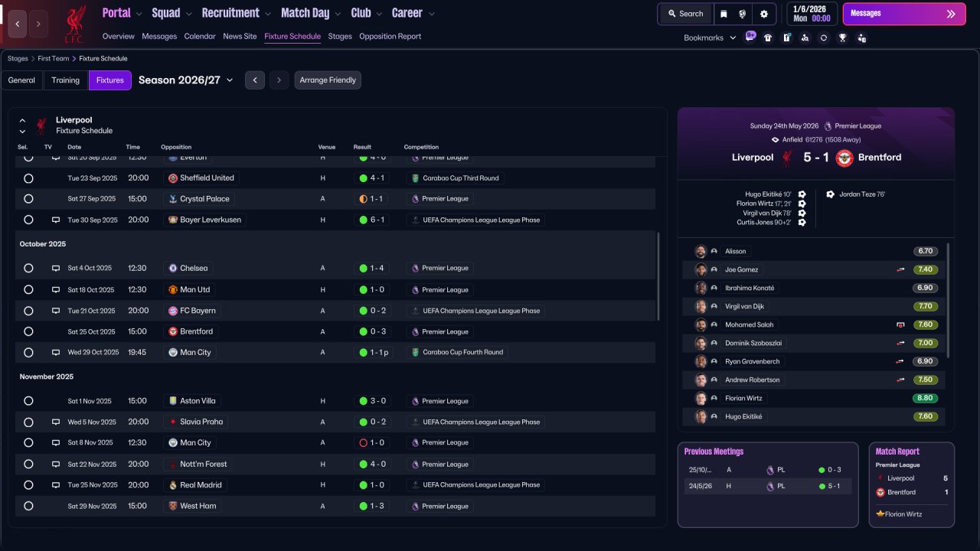This screenshot has width=980, height=551.
Task: Select the Bayer Leverkusen fixture radio button
Action: [x=28, y=220]
